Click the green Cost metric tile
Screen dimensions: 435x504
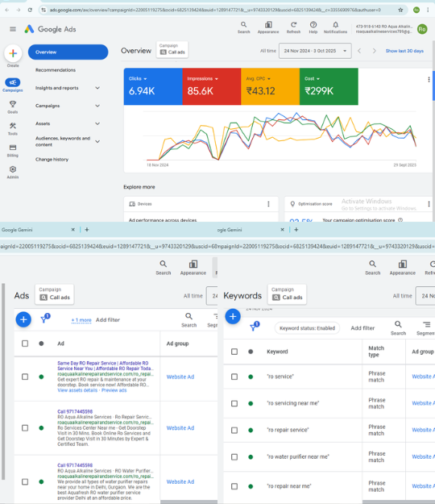(329, 86)
